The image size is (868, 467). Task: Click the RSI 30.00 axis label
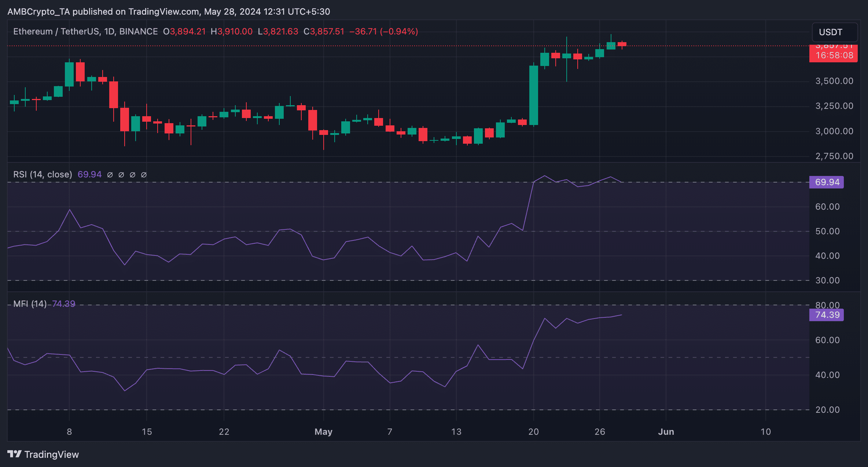(x=827, y=280)
